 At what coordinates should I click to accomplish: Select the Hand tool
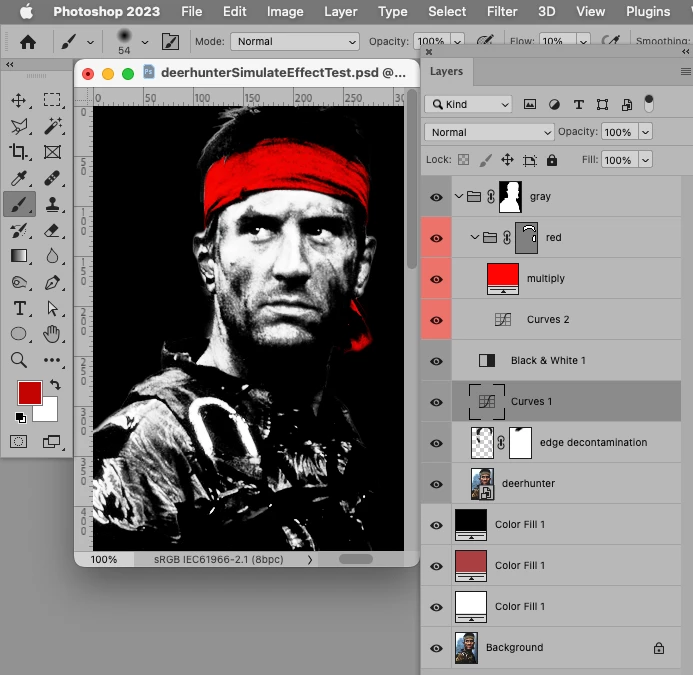(52, 334)
